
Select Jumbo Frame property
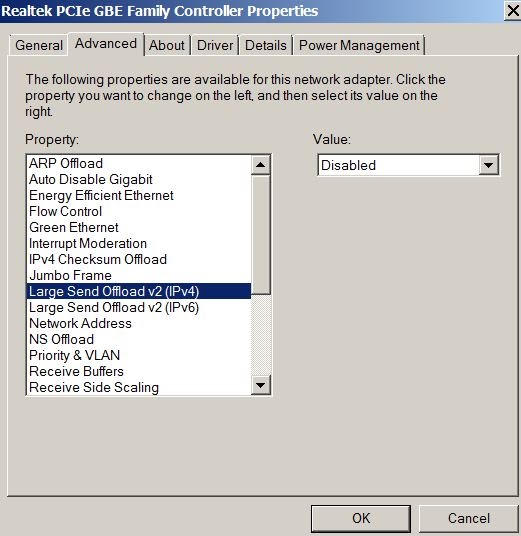(139, 276)
